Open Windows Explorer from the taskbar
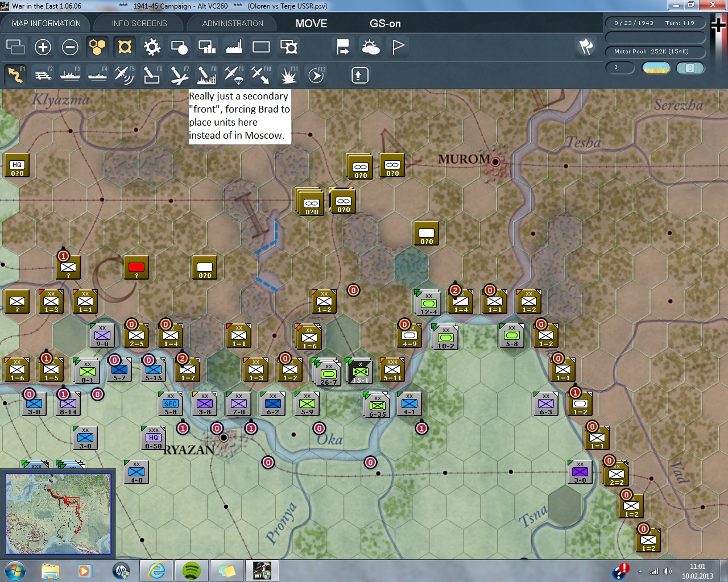 (x=50, y=570)
